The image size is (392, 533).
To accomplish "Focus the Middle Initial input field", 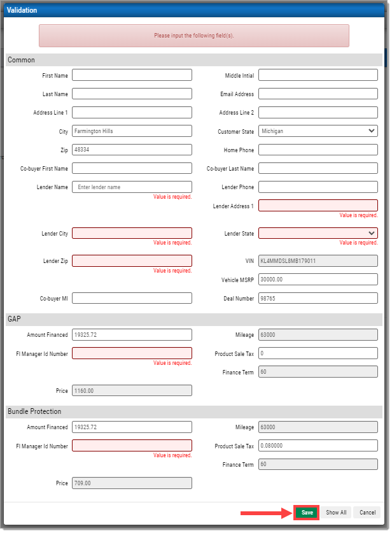I will pyautogui.click(x=318, y=75).
